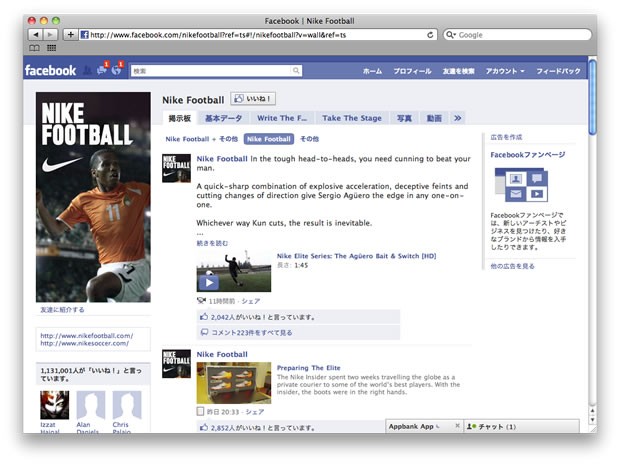Click the browser vertical scrollbar thumb

click(x=592, y=98)
